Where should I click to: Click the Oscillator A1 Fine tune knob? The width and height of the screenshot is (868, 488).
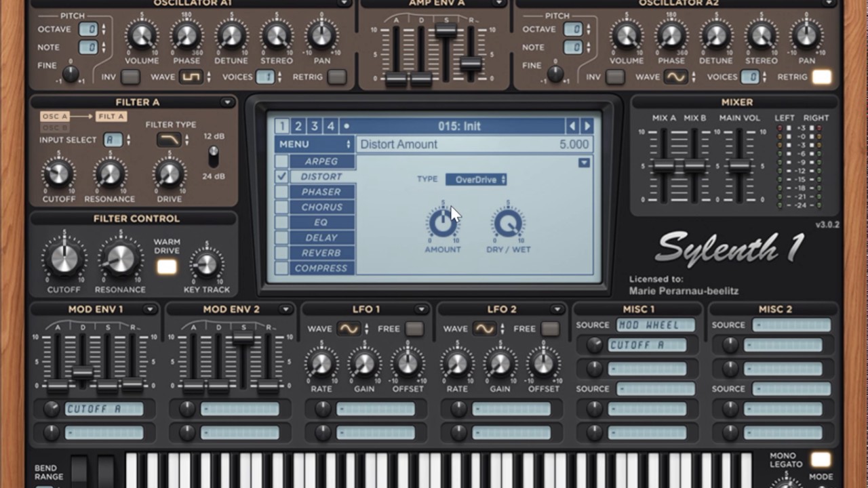pos(71,74)
